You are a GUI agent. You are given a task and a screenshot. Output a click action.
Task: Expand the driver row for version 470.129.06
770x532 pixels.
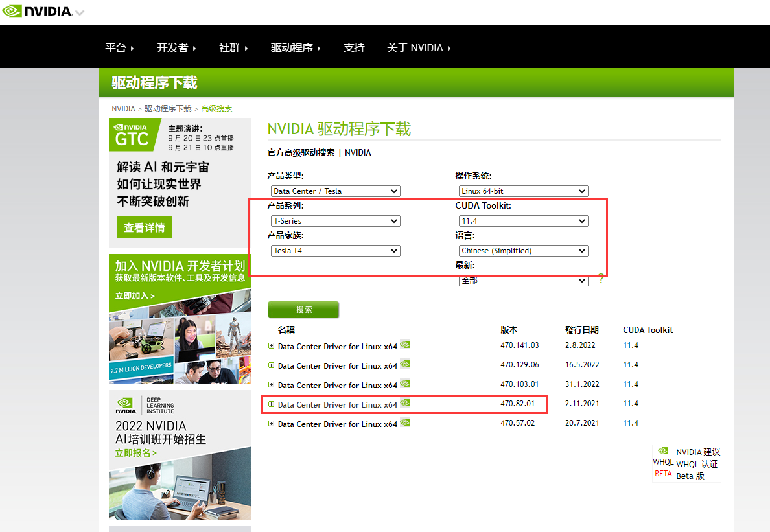pos(271,365)
